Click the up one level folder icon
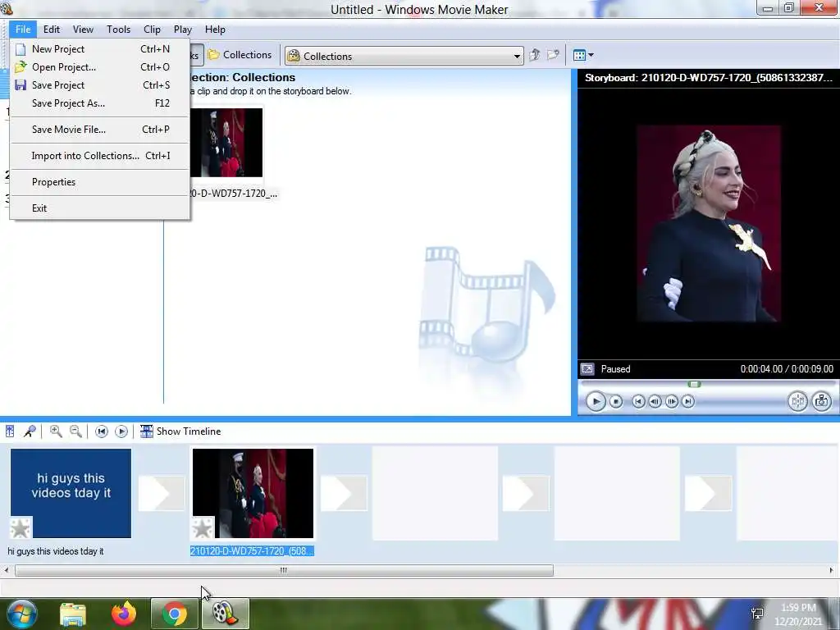Screen dimensions: 840x630 [535, 55]
